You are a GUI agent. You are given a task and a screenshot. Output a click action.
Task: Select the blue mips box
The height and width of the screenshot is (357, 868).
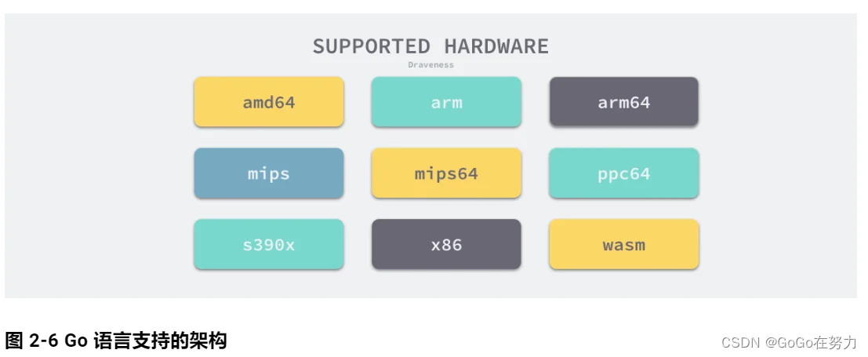pos(269,173)
